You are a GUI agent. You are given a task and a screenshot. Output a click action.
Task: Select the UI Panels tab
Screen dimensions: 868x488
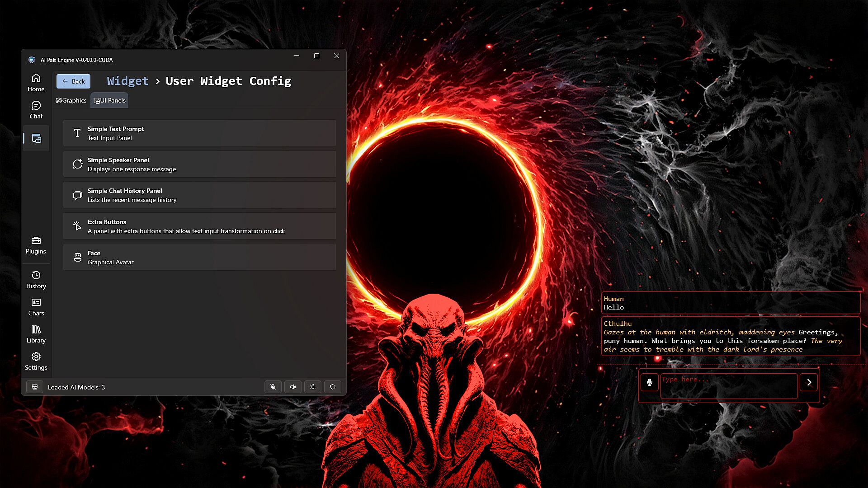(110, 100)
